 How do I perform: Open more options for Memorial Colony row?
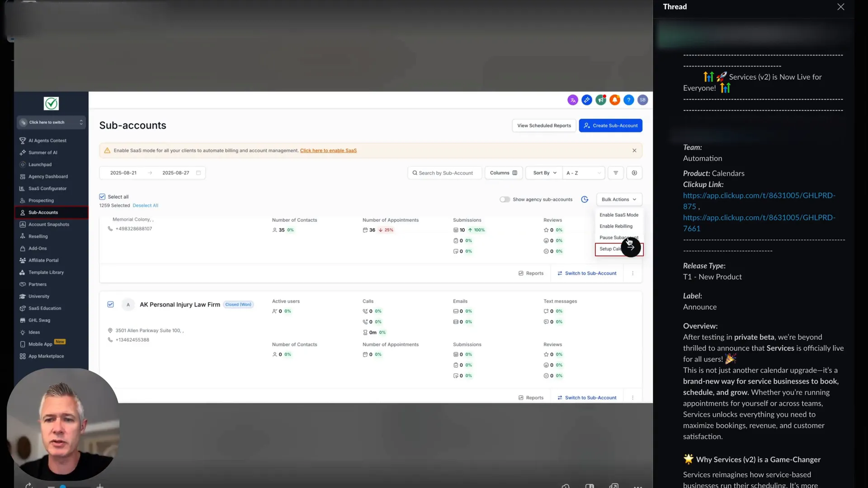[632, 273]
